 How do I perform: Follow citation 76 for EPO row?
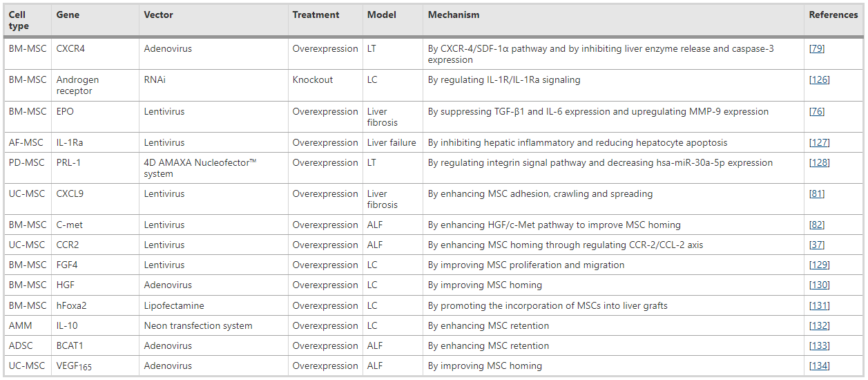pyautogui.click(x=817, y=112)
